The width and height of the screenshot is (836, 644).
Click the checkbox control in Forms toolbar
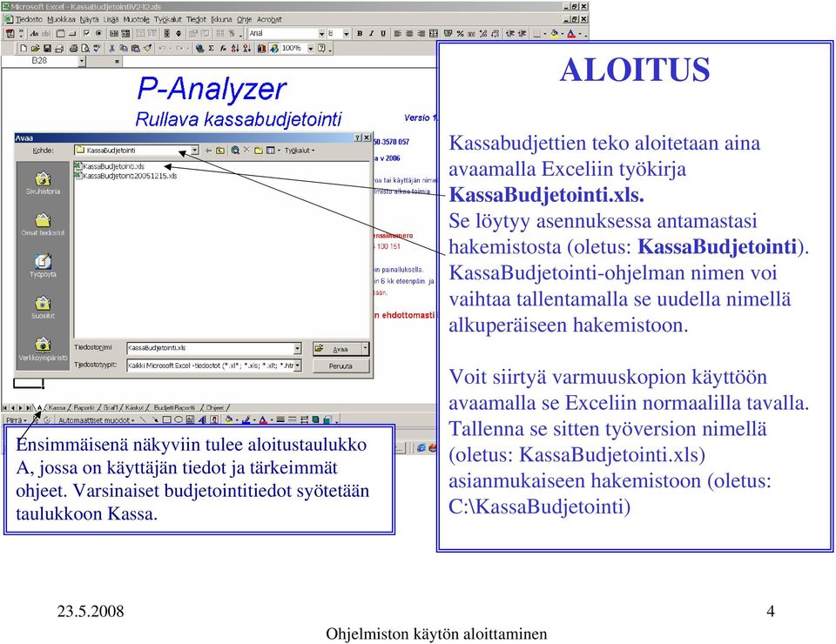point(86,34)
